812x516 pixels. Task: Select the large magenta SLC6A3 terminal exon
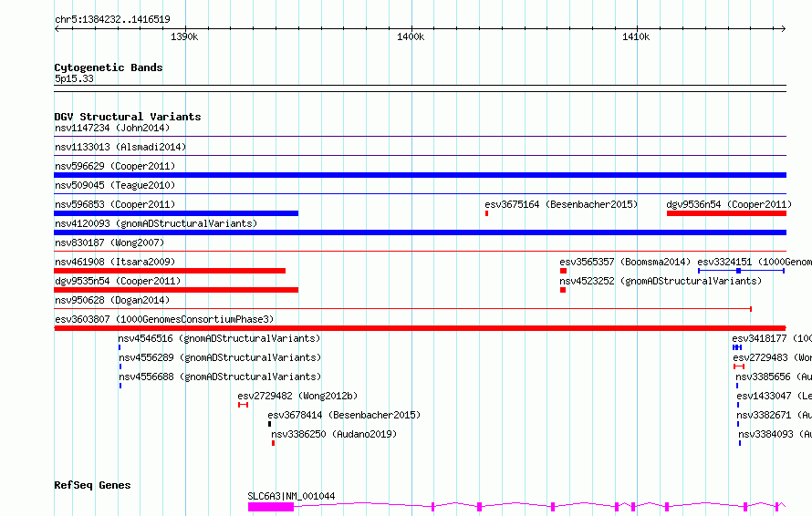coord(271,507)
